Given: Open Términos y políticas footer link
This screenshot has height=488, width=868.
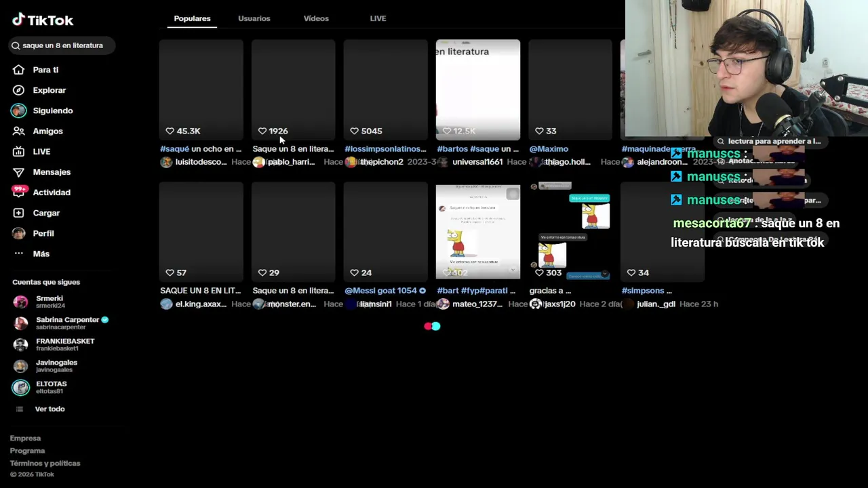Looking at the screenshot, I should click(45, 464).
